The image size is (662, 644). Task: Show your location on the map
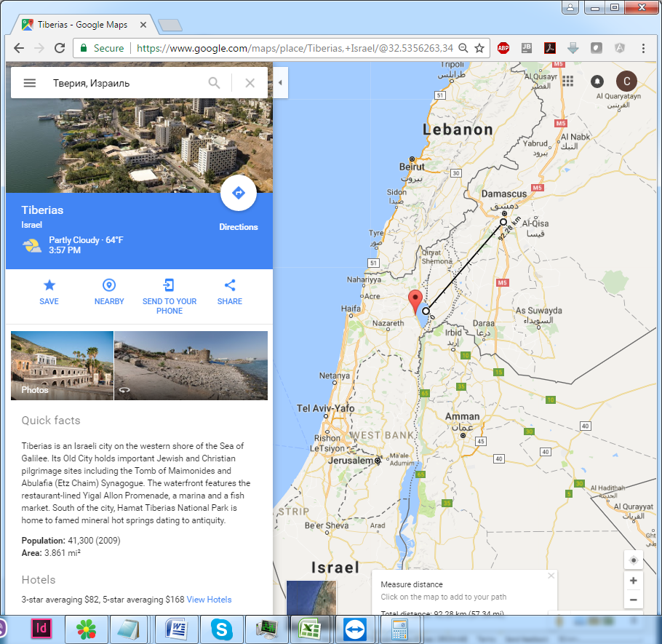coord(633,560)
